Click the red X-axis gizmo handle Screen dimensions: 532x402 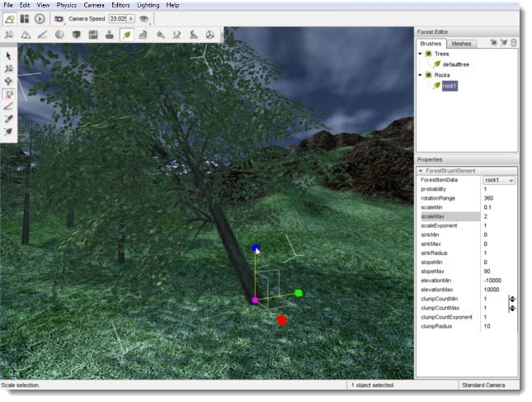click(281, 319)
